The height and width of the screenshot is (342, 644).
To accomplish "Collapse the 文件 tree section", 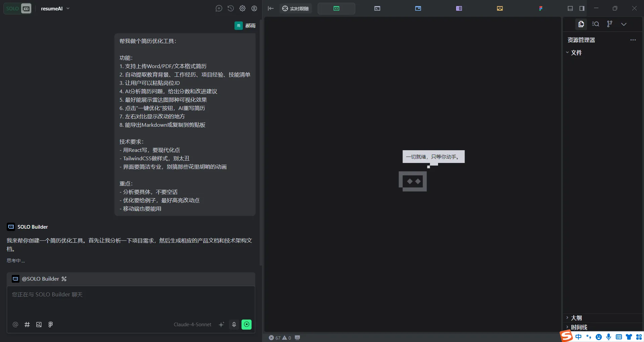I will [x=576, y=53].
